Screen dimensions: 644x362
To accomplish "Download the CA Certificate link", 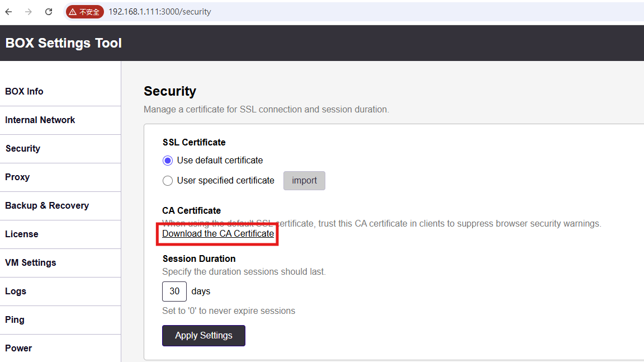I will point(218,233).
